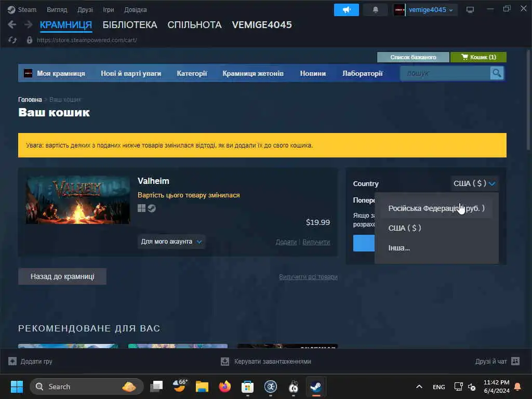
Task: Click the Windows taskbar Search box
Action: [x=87, y=387]
